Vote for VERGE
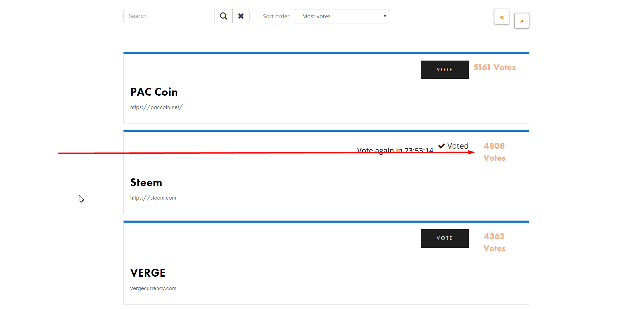644x309 pixels. click(445, 238)
